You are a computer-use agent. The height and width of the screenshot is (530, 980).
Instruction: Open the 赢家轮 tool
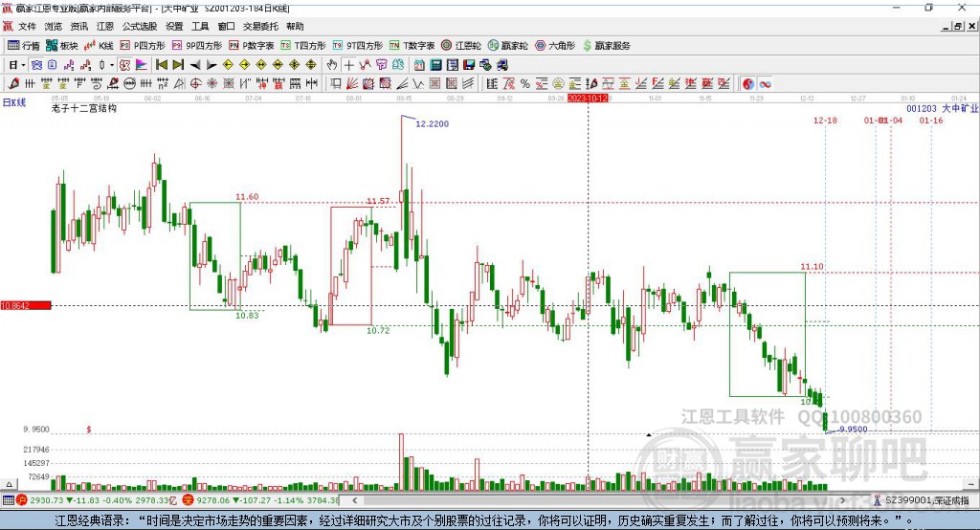point(507,46)
